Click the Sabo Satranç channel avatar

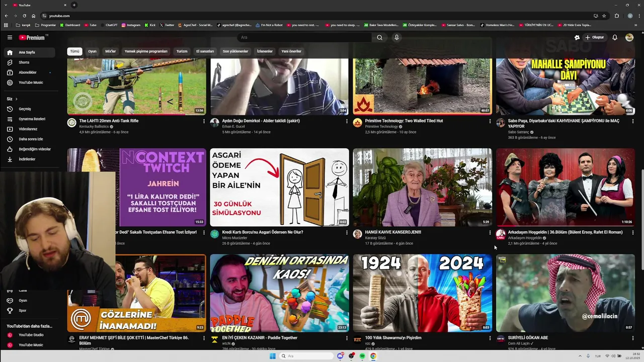tap(500, 123)
